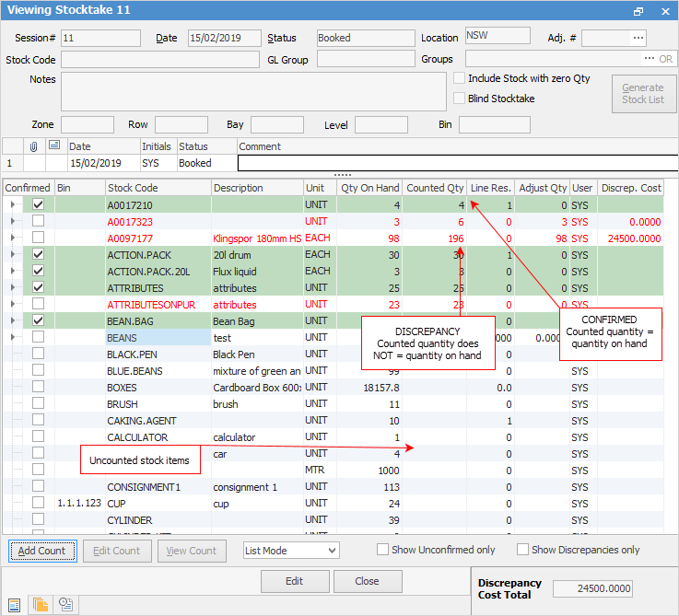
Task: Enable Include Stock with zero Qty
Action: pyautogui.click(x=459, y=79)
